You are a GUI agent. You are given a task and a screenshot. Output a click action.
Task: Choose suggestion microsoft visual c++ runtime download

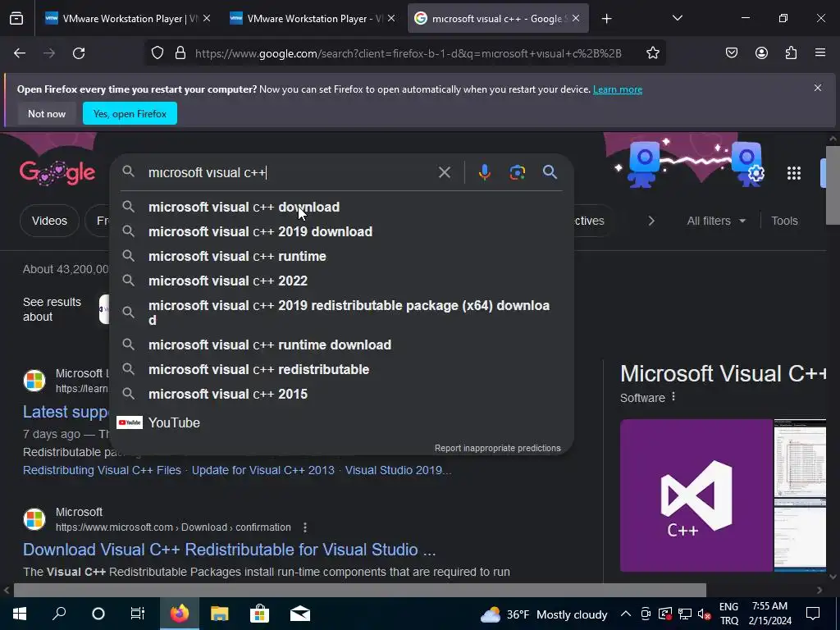[x=342, y=345]
